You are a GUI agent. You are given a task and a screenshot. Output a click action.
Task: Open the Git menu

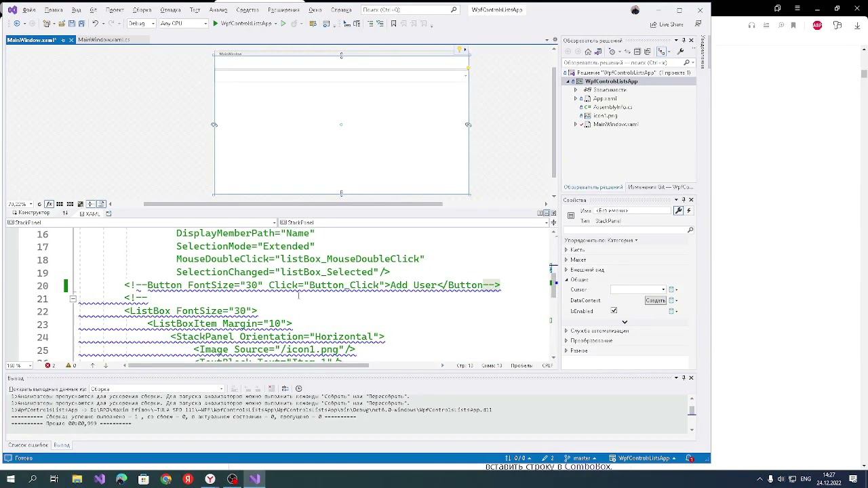click(x=93, y=10)
